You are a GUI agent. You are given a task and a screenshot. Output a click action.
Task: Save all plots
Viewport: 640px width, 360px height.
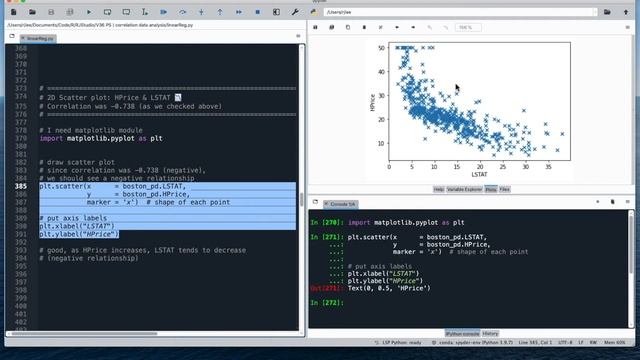(x=331, y=27)
